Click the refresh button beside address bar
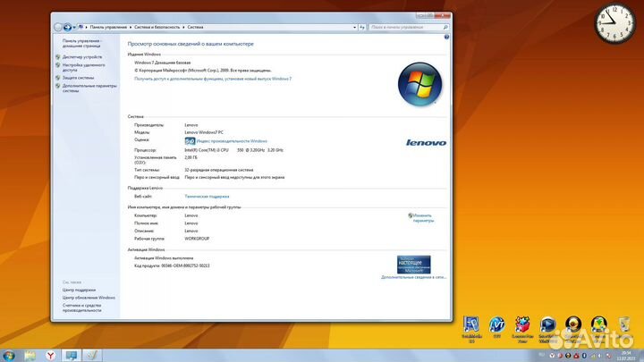This screenshot has width=644, height=362. [362, 27]
